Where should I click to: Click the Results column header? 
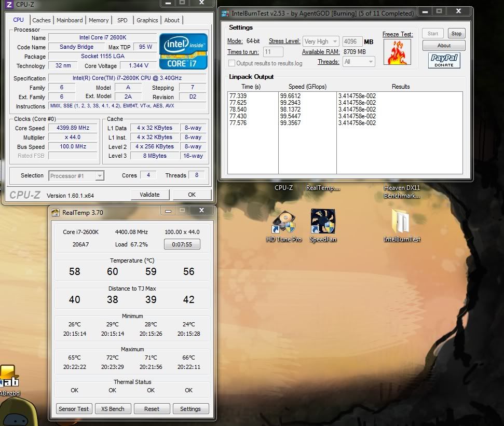[401, 87]
